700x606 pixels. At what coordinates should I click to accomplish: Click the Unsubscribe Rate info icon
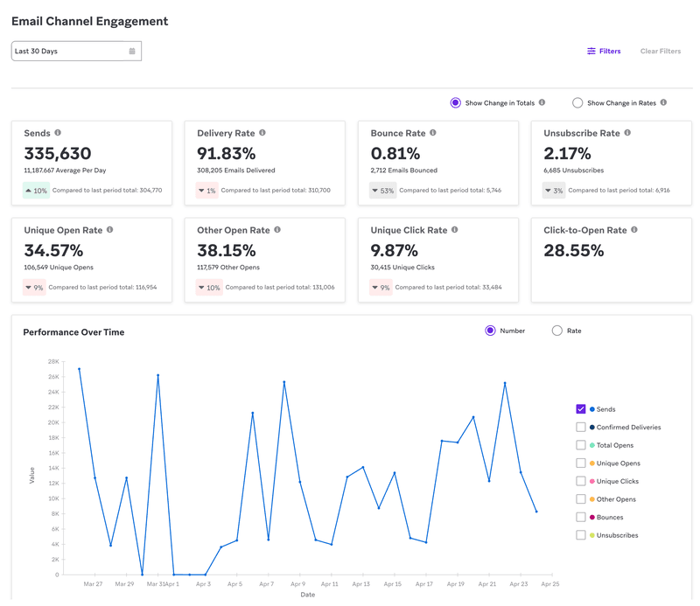(626, 133)
